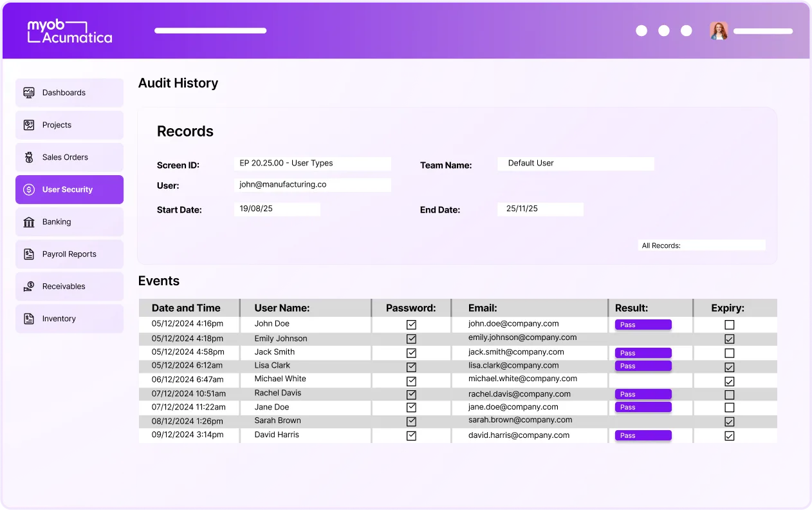The height and width of the screenshot is (510, 812).
Task: Select the Projects sidebar icon
Action: 28,124
